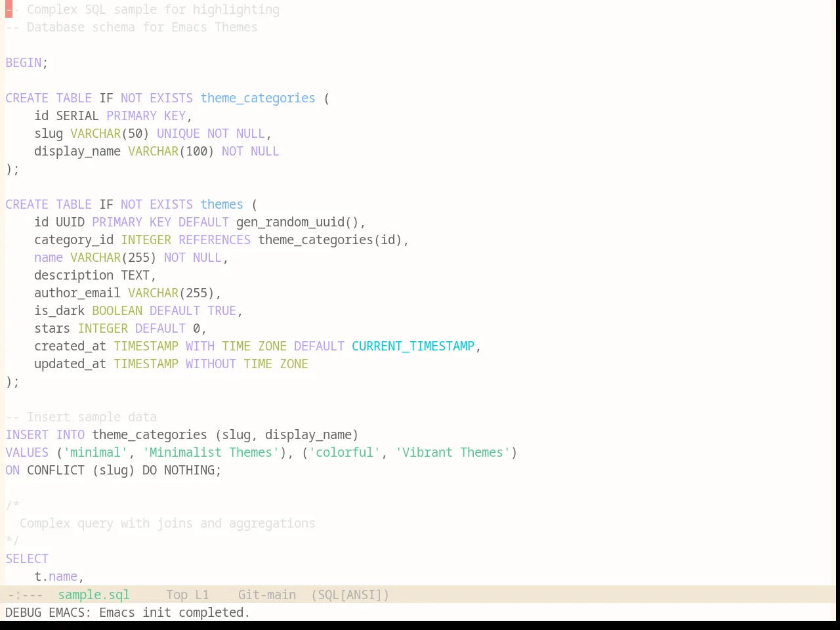Click the '-- Insert sample data' comment

(x=81, y=417)
